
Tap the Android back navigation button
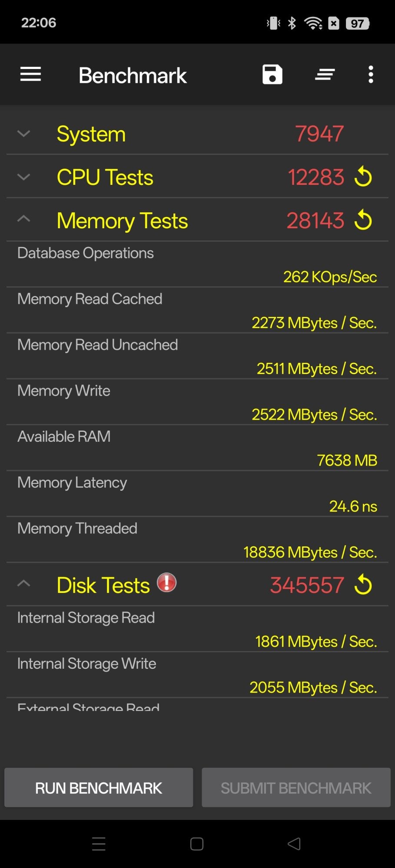(x=294, y=844)
